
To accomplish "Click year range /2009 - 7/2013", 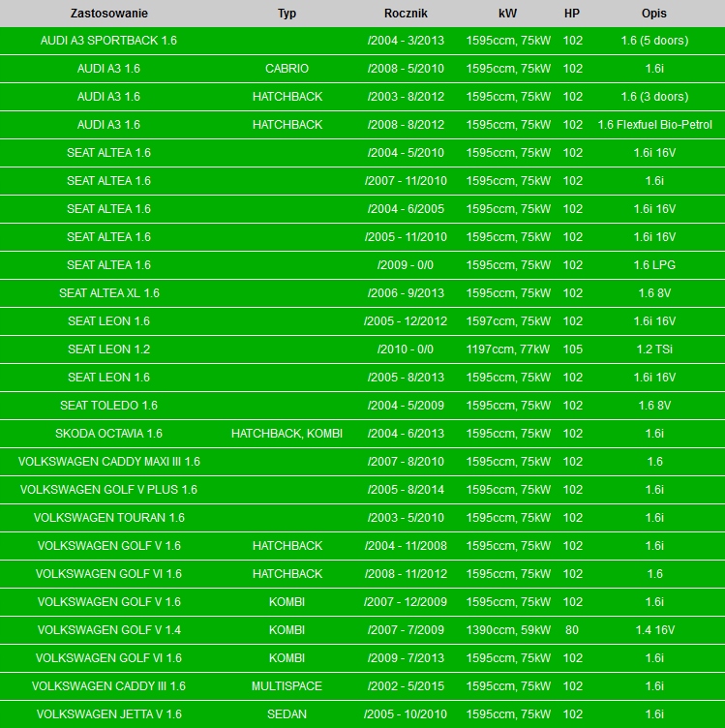I will [x=406, y=658].
